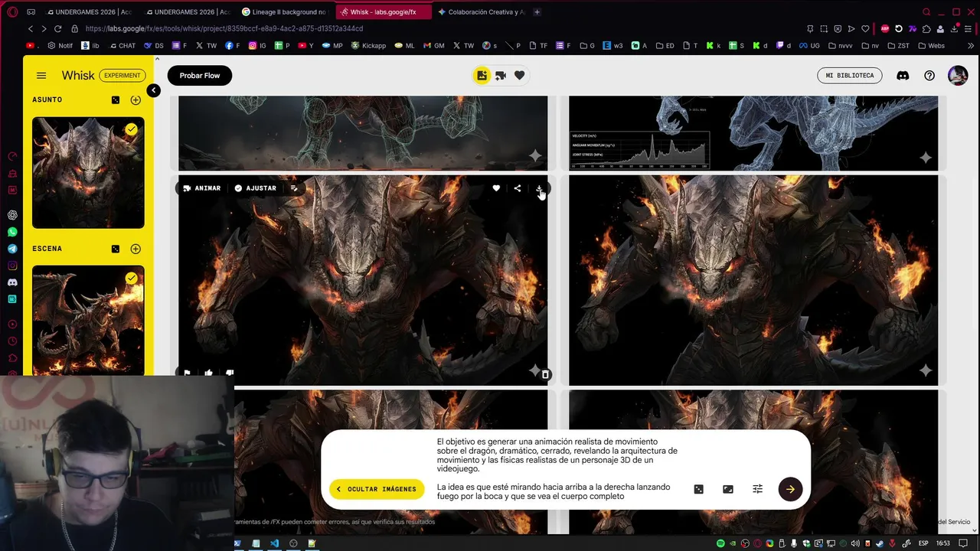Open the ESCENA winged dragon thumbnail

[88, 320]
